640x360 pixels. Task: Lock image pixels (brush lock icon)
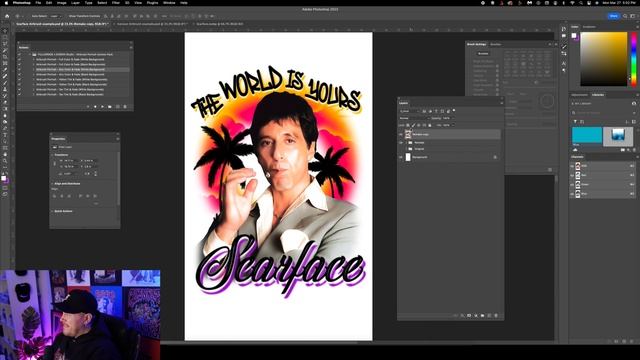[x=413, y=125]
